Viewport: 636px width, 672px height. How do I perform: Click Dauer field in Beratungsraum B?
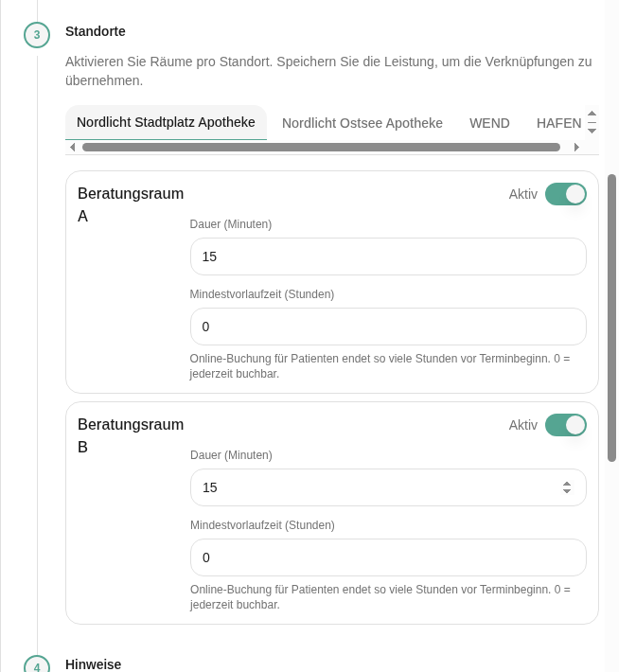(388, 487)
